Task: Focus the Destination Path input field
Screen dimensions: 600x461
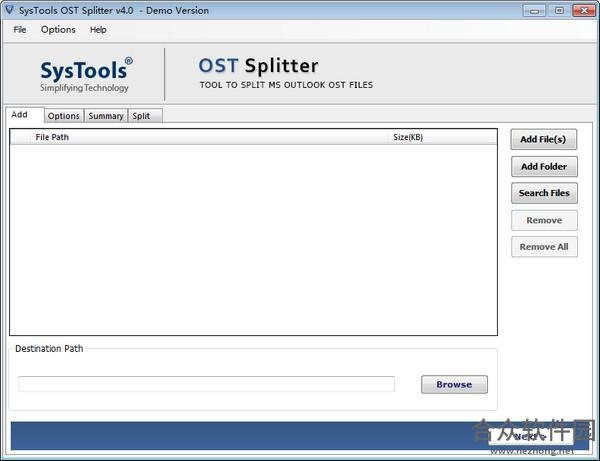Action: point(206,384)
